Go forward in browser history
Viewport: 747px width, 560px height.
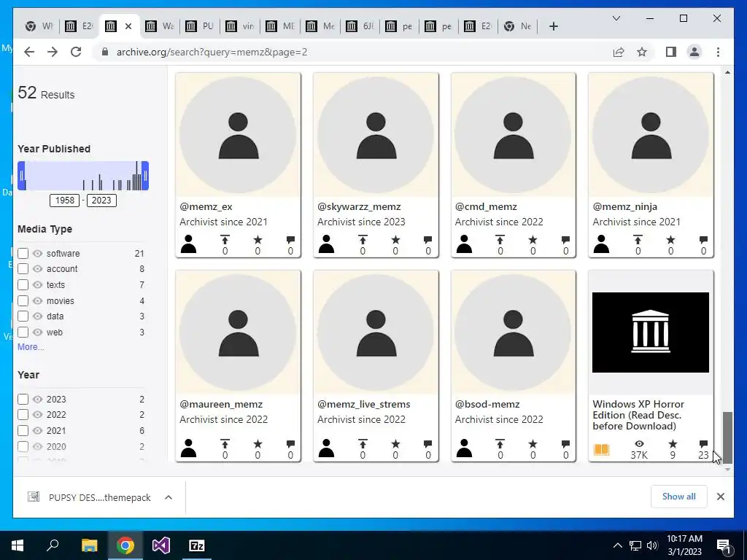pyautogui.click(x=53, y=52)
